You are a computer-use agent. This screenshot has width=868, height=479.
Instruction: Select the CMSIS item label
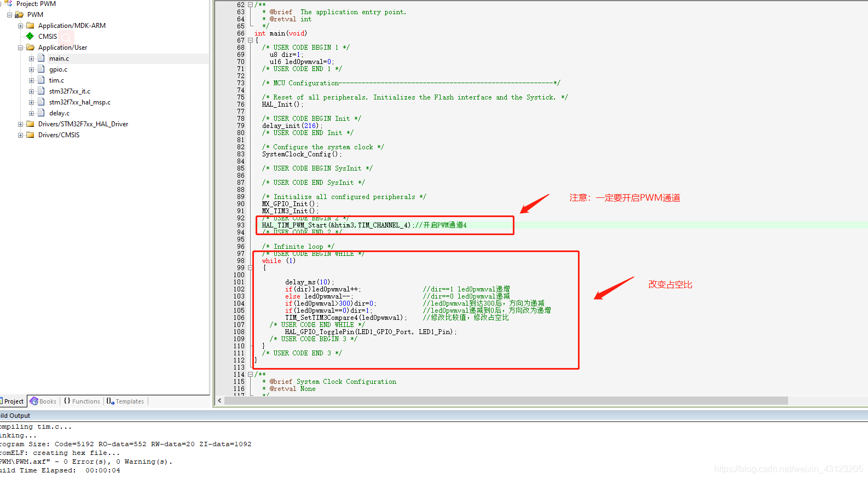(x=48, y=37)
